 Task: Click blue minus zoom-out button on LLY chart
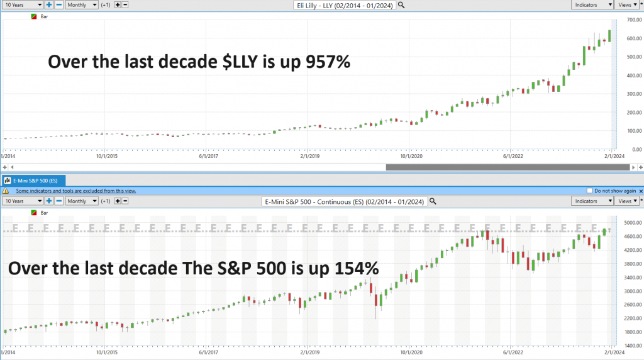click(59, 5)
